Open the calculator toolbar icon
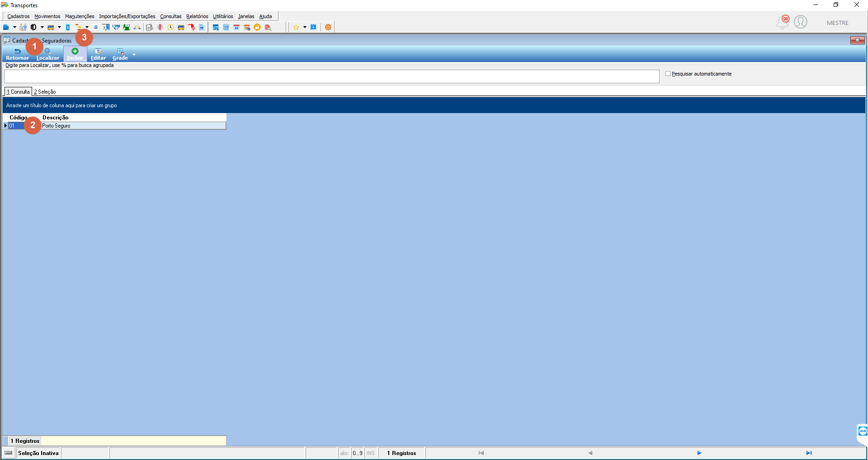 coord(226,27)
